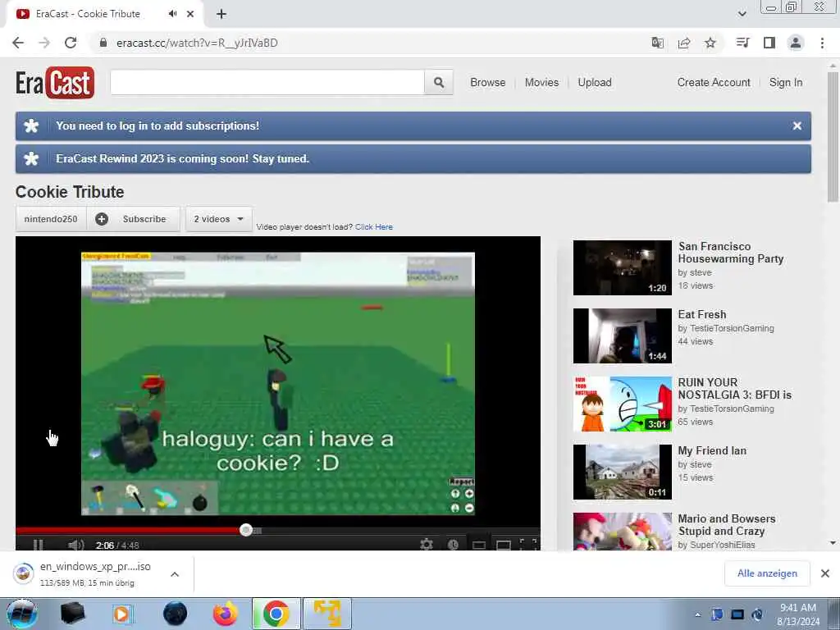
Task: Open the Windows Start button
Action: [21, 614]
